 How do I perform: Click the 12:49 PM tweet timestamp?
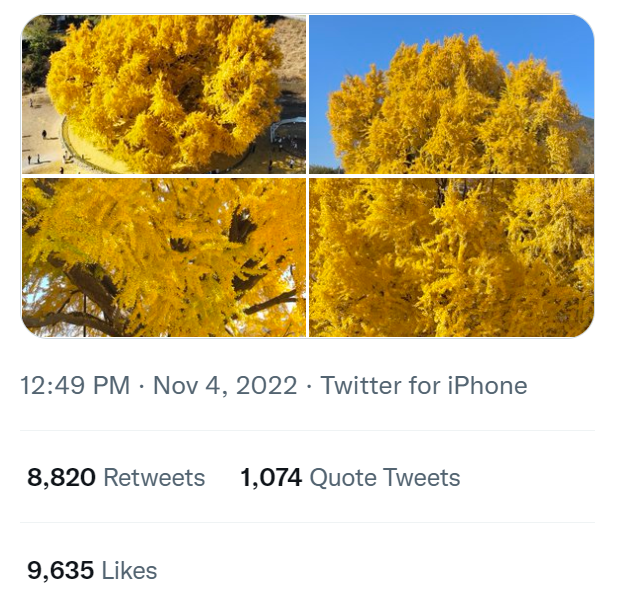tap(75, 386)
